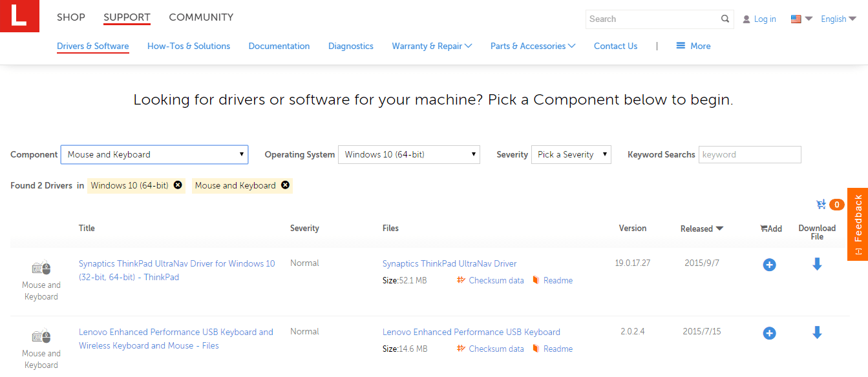This screenshot has width=868, height=377.
Task: Open Drivers & Software tab
Action: point(93,46)
